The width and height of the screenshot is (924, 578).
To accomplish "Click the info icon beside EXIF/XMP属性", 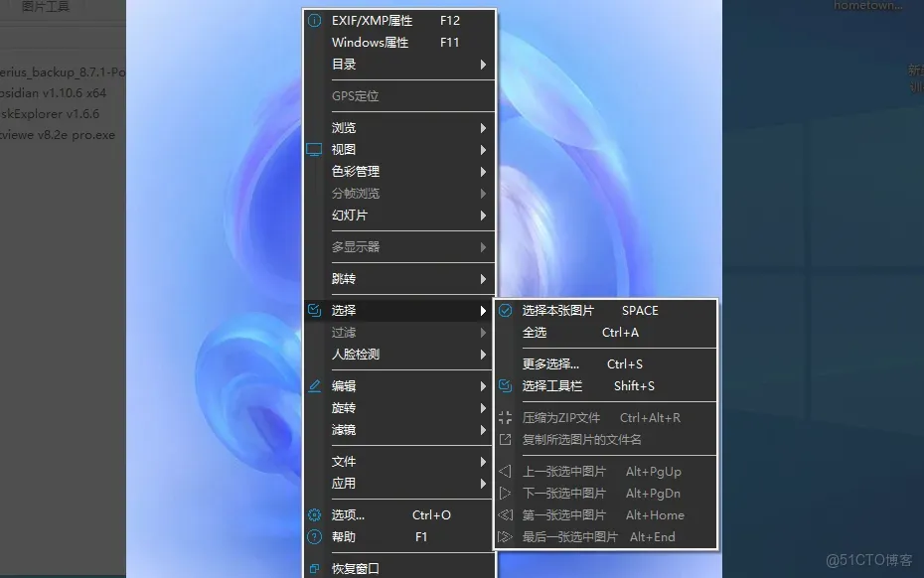I will click(x=314, y=19).
